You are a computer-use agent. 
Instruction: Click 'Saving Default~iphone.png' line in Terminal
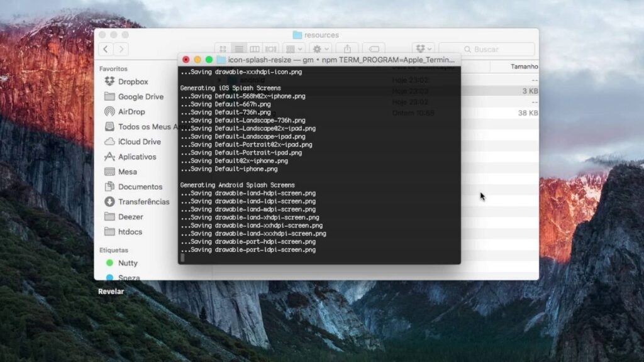(x=229, y=169)
